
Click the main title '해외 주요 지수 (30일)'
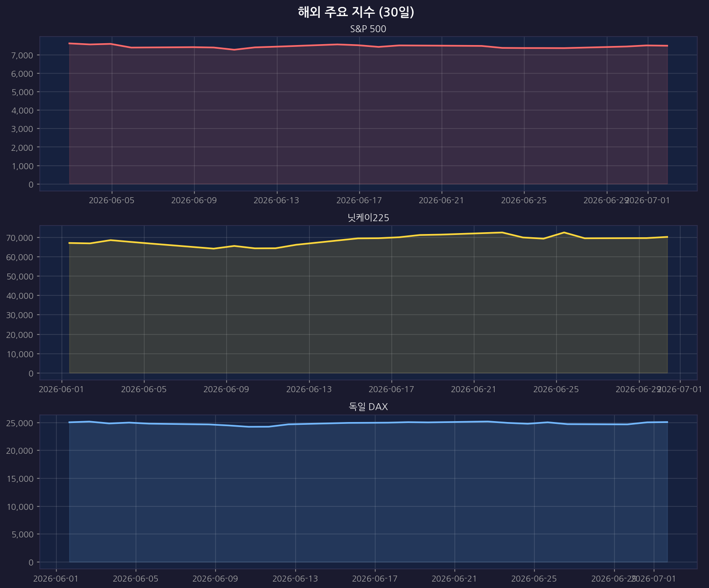coord(356,12)
